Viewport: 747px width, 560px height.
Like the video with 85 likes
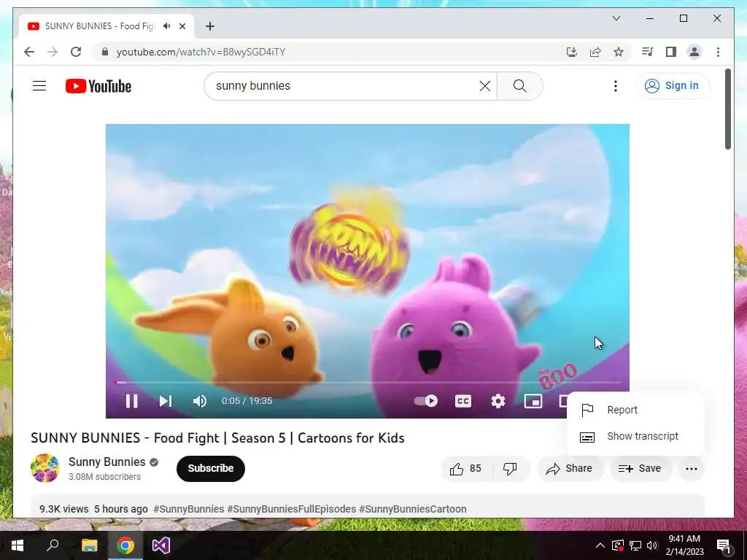(466, 469)
